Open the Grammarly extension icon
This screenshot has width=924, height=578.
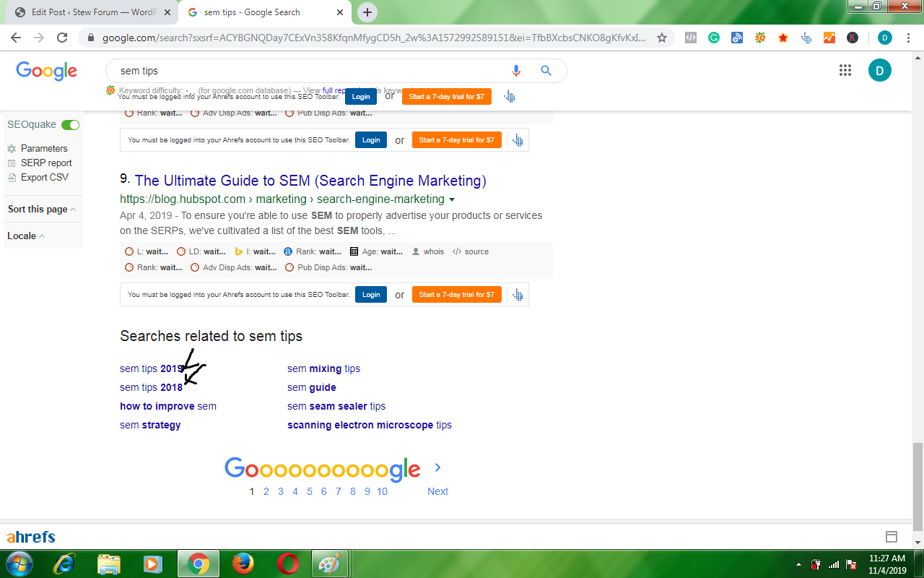point(714,38)
